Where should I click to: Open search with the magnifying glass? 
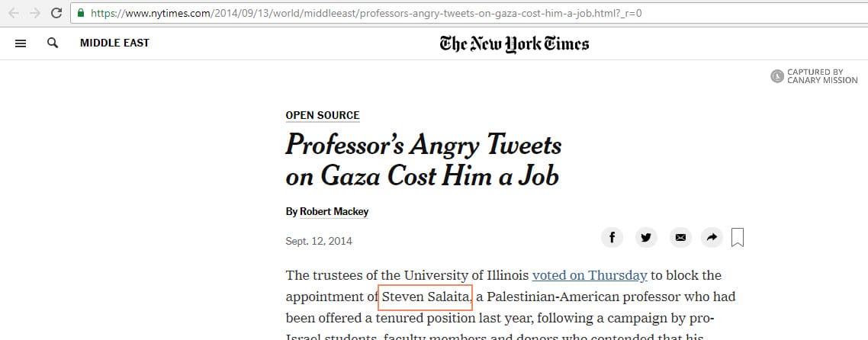(53, 43)
